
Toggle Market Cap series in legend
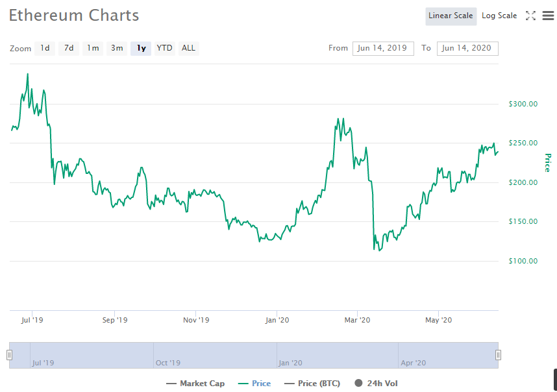pyautogui.click(x=195, y=384)
